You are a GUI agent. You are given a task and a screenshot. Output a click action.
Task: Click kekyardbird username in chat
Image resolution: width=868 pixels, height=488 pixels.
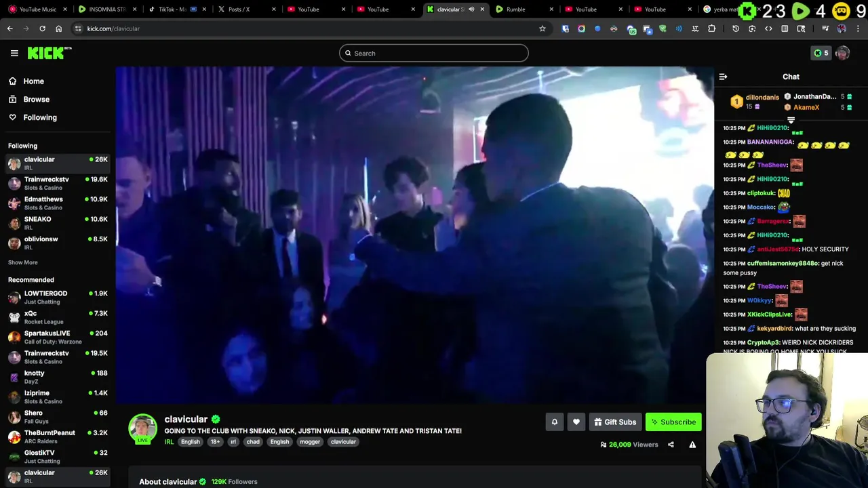(x=774, y=329)
